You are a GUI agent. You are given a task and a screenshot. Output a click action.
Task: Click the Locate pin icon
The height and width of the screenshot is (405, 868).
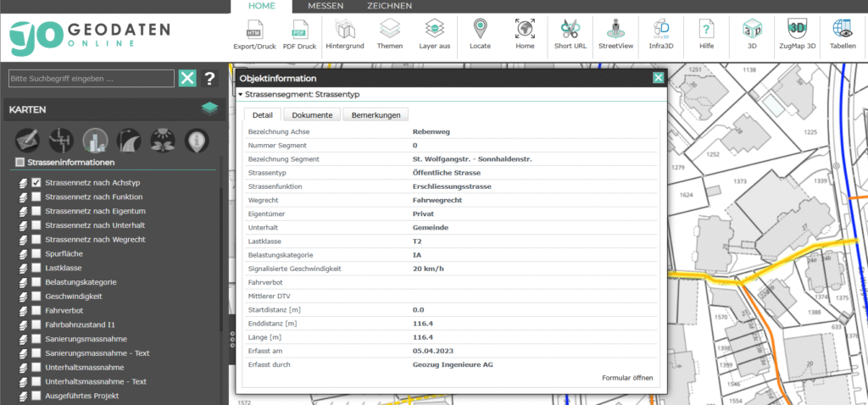(481, 34)
